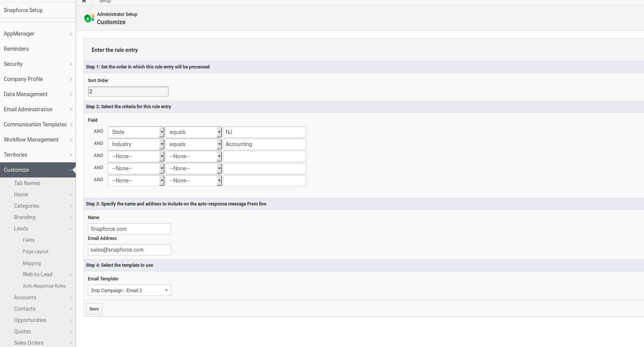
Task: Open fifth criteria row operator dropdown
Action: coord(193,181)
